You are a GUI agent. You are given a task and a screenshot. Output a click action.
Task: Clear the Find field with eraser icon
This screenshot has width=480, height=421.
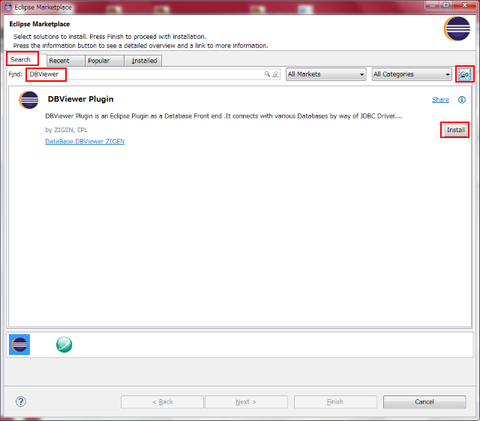pos(275,74)
